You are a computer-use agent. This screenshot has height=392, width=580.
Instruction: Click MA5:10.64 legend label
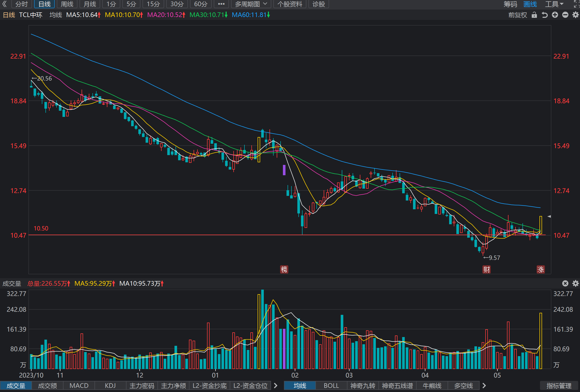pyautogui.click(x=83, y=15)
